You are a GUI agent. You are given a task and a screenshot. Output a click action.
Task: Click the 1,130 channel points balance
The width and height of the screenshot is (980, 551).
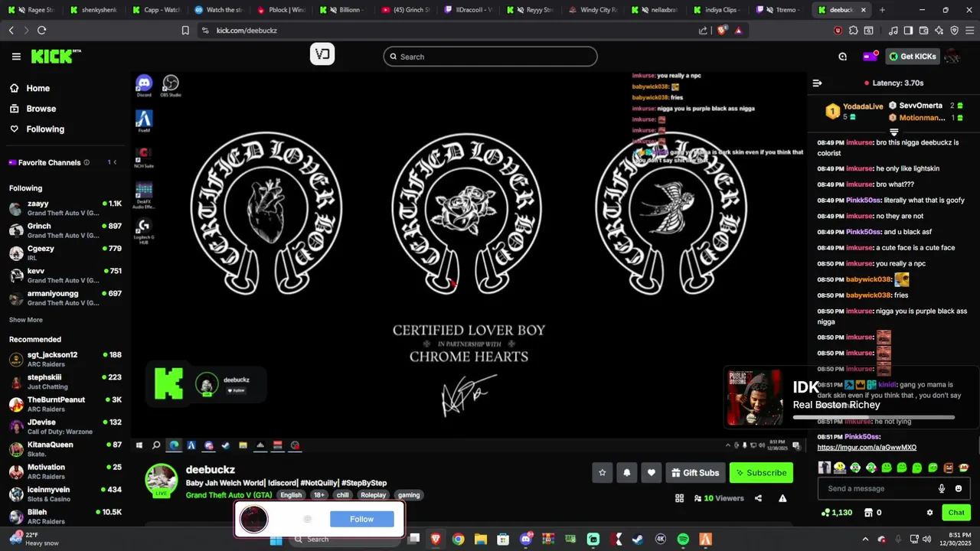(836, 513)
